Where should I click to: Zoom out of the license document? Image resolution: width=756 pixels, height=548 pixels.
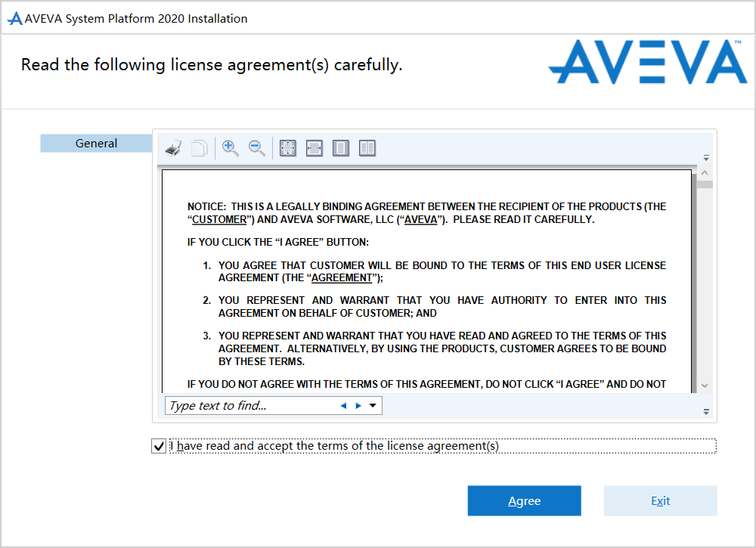[x=257, y=148]
